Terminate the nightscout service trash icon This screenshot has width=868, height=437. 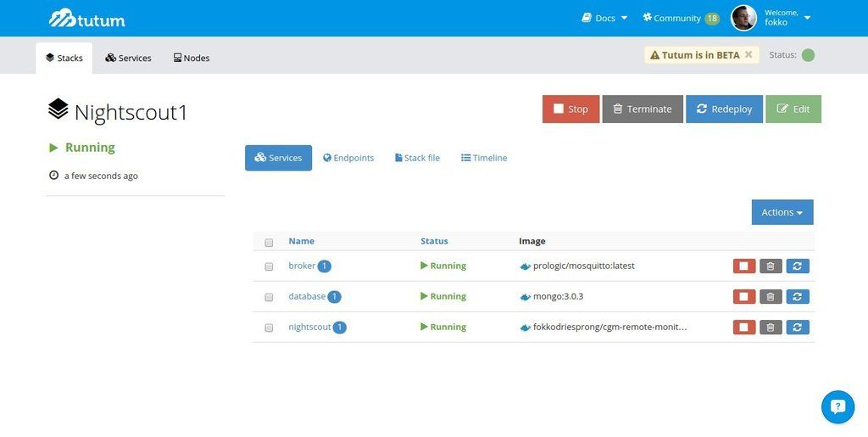pos(771,327)
